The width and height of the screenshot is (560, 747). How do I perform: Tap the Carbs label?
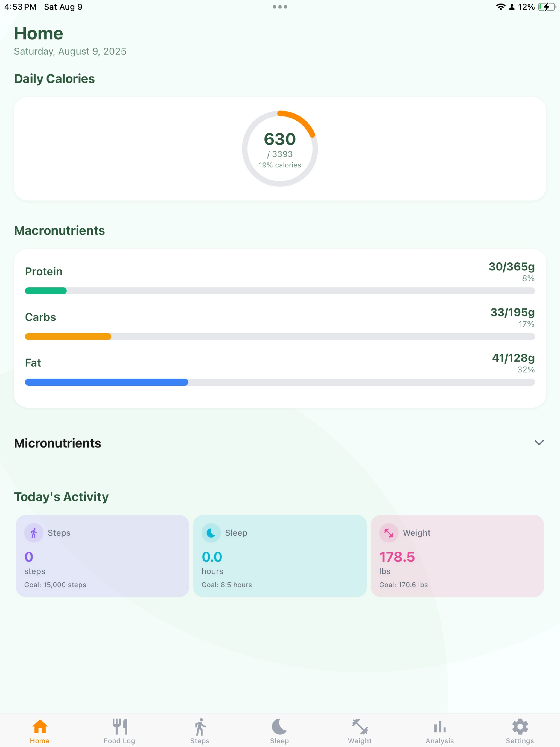click(x=40, y=317)
